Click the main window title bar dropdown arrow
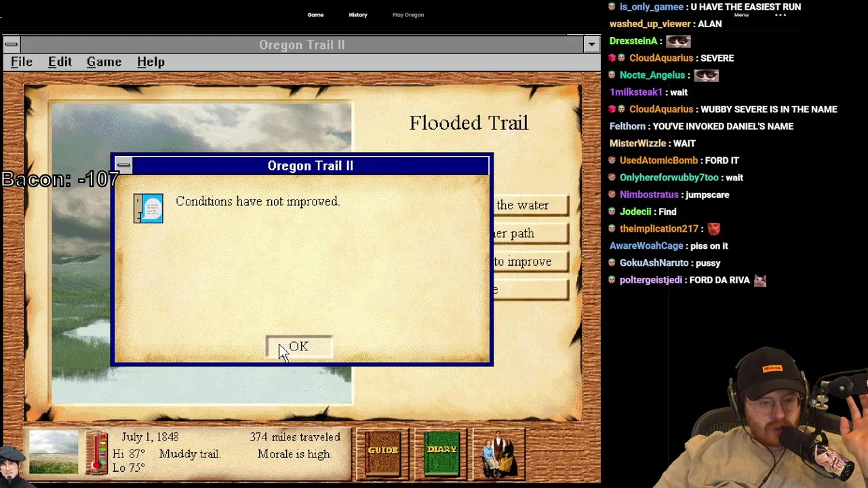The height and width of the screenshot is (488, 868). (x=591, y=45)
